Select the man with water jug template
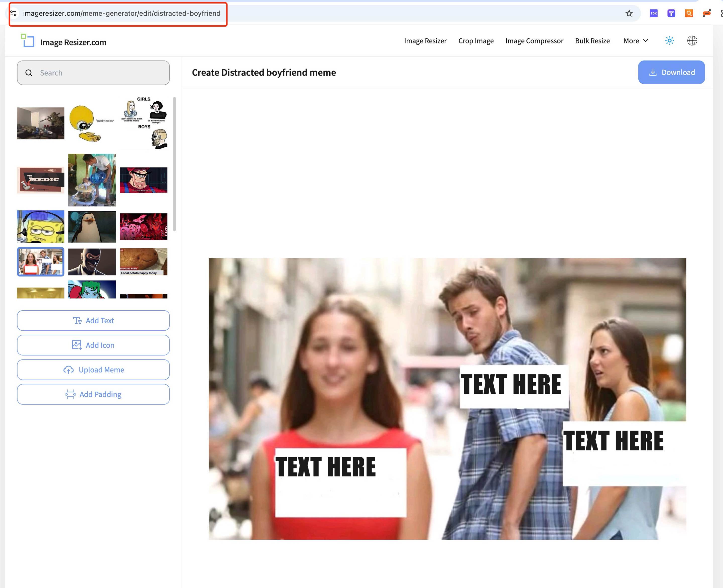Image resolution: width=723 pixels, height=588 pixels. tap(92, 180)
